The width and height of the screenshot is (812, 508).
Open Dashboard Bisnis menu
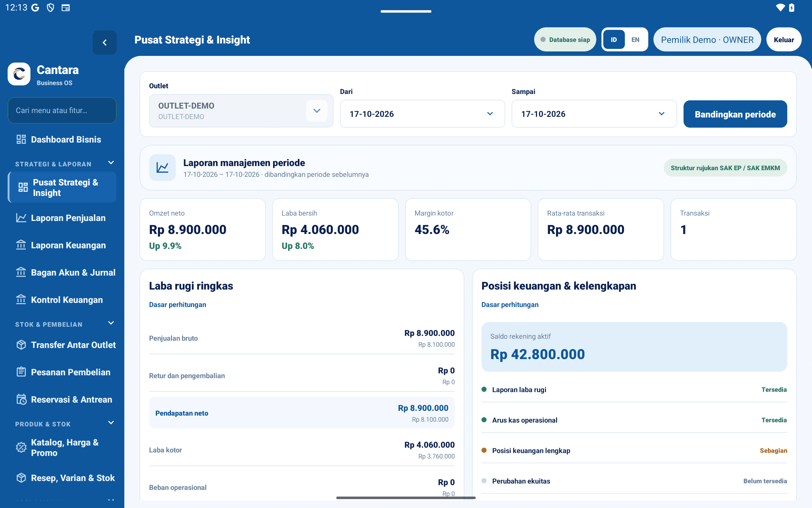62,139
